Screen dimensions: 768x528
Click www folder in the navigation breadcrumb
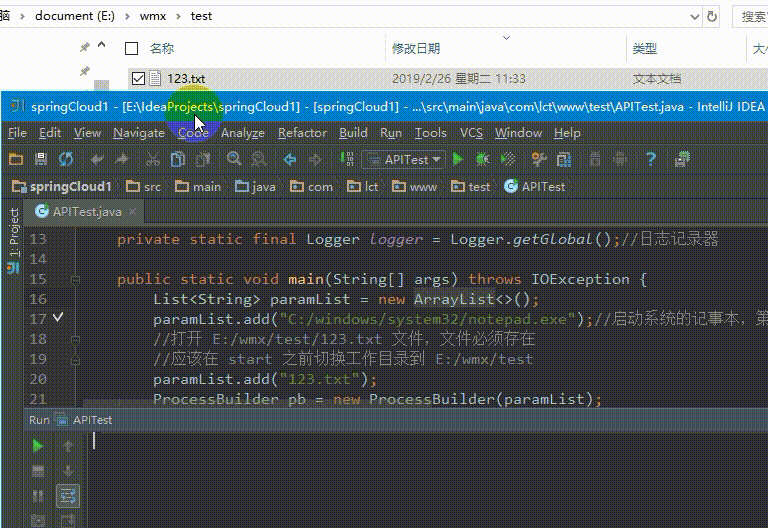point(415,187)
